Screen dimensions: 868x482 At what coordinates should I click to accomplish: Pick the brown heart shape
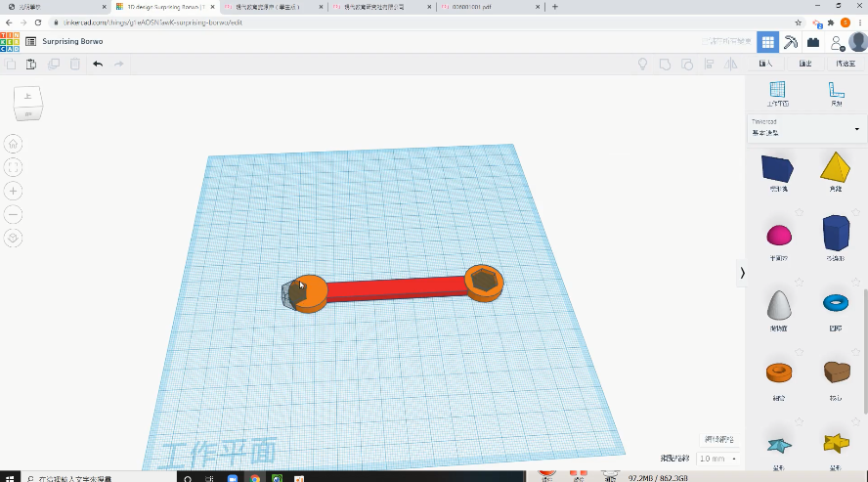pos(837,372)
